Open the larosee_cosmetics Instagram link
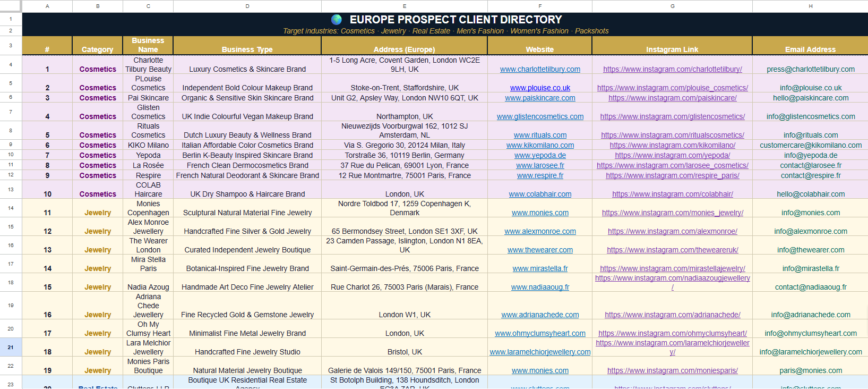This screenshot has width=868, height=389. pyautogui.click(x=672, y=165)
